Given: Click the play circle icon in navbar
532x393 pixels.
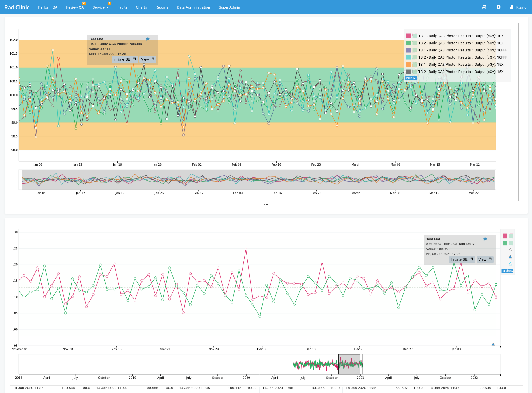Looking at the screenshot, I should click(499, 7).
